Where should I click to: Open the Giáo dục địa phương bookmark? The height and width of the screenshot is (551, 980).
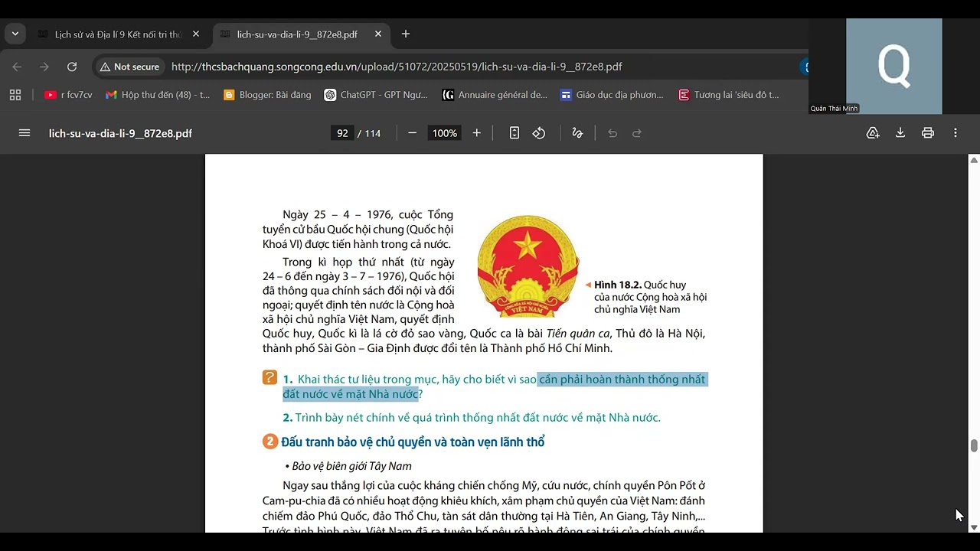612,95
